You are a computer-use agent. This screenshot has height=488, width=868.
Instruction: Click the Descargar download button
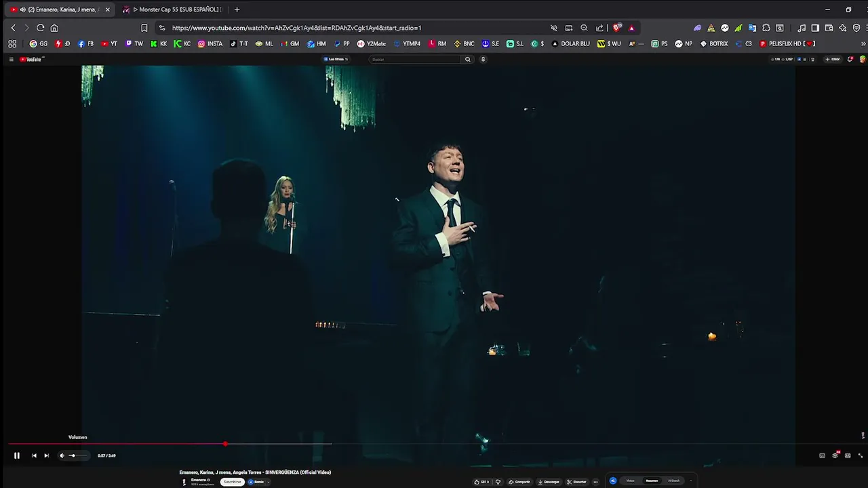click(548, 482)
